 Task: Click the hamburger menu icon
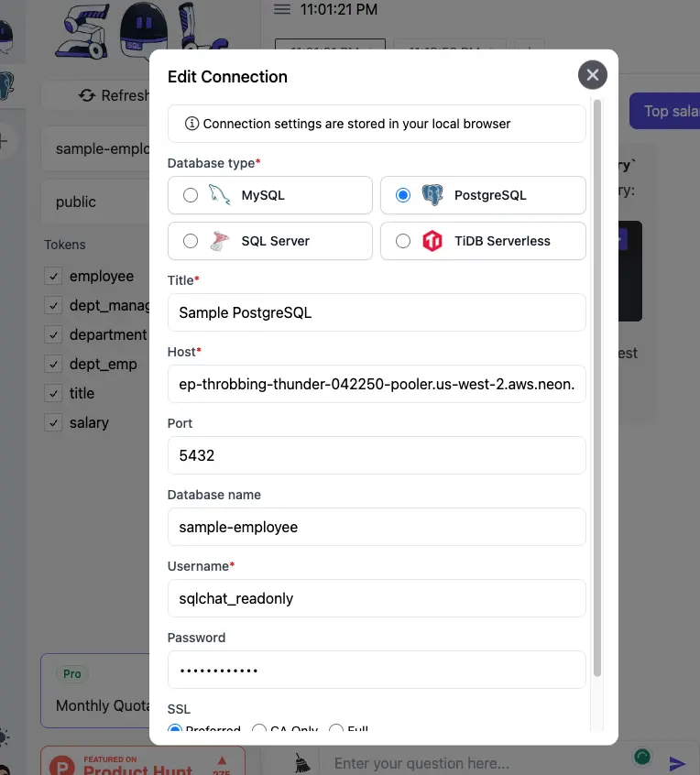(x=282, y=9)
